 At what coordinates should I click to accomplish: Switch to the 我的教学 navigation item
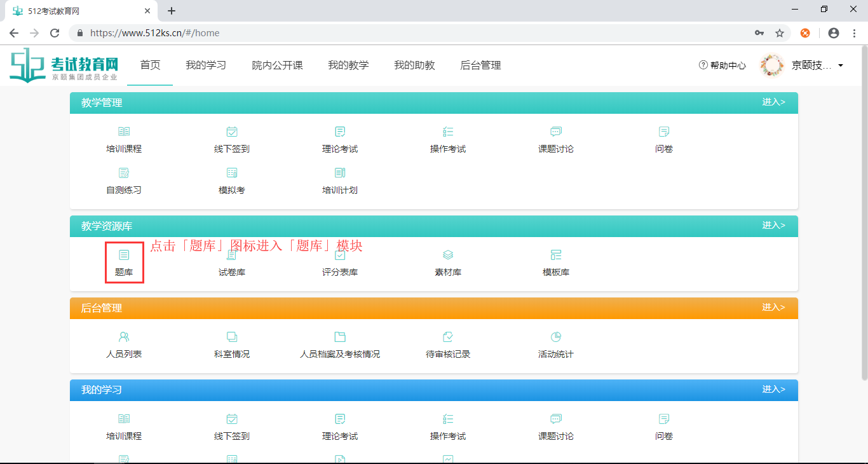click(x=348, y=65)
